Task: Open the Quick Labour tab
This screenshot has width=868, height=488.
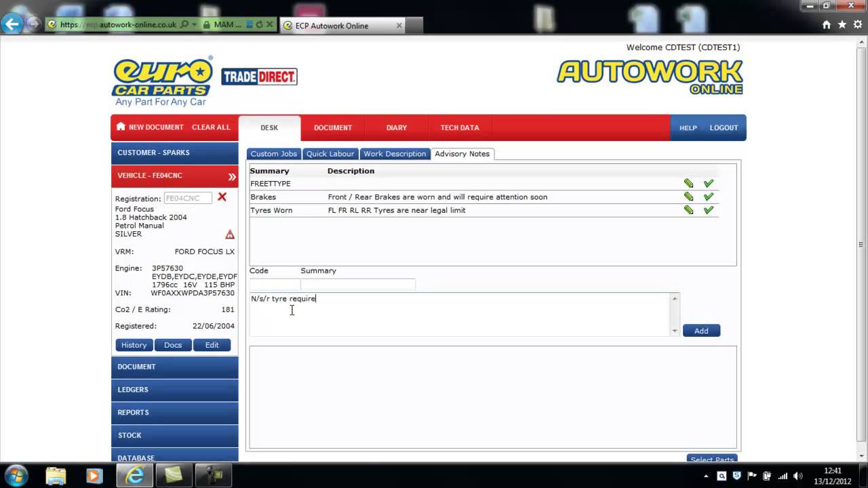Action: click(x=330, y=154)
